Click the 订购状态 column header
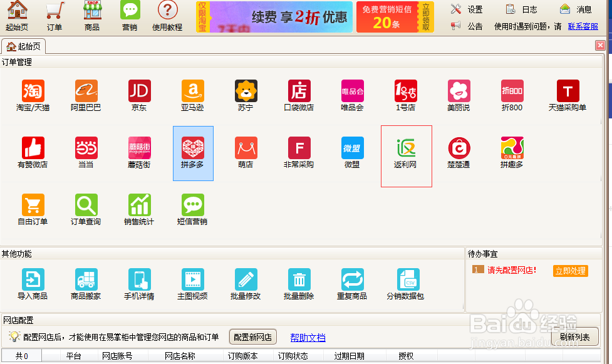Image resolution: width=612 pixels, height=364 pixels. (x=293, y=356)
